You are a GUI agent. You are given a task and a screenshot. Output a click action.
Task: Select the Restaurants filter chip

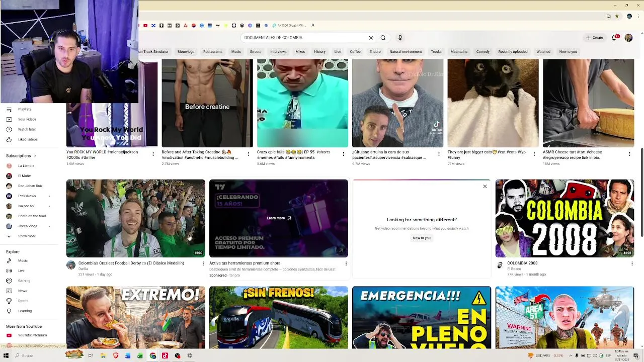pyautogui.click(x=212, y=51)
